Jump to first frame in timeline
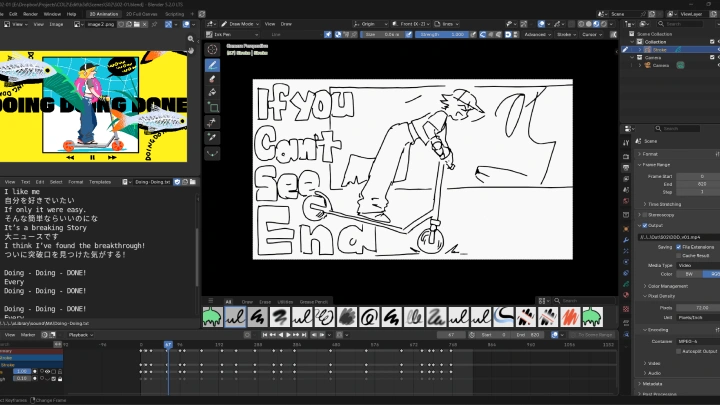The height and width of the screenshot is (405, 720). 264,335
